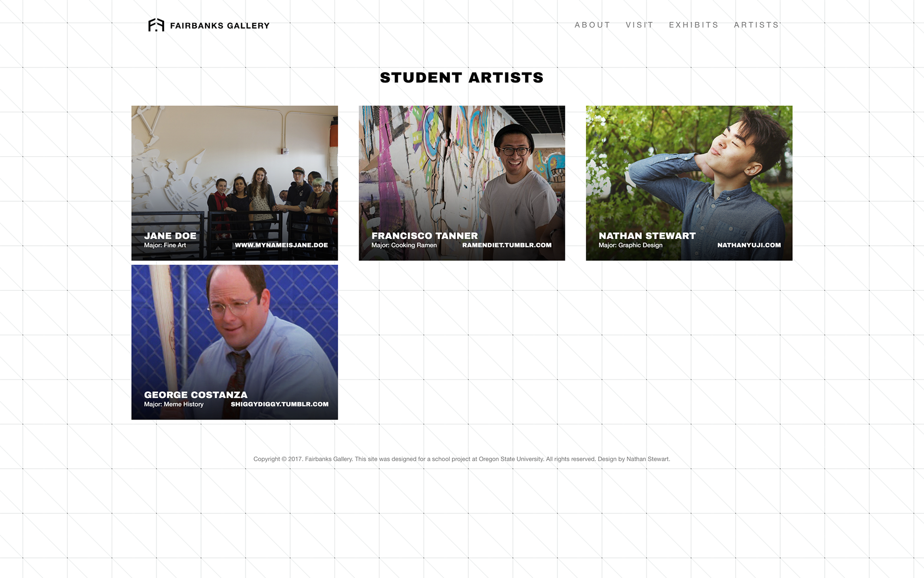Click the Nathan Stewart name heading

pos(647,236)
